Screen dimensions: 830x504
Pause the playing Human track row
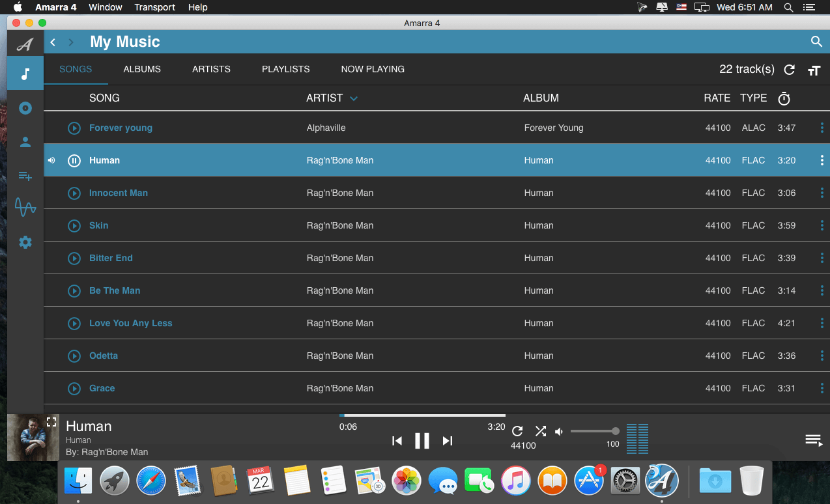tap(74, 160)
